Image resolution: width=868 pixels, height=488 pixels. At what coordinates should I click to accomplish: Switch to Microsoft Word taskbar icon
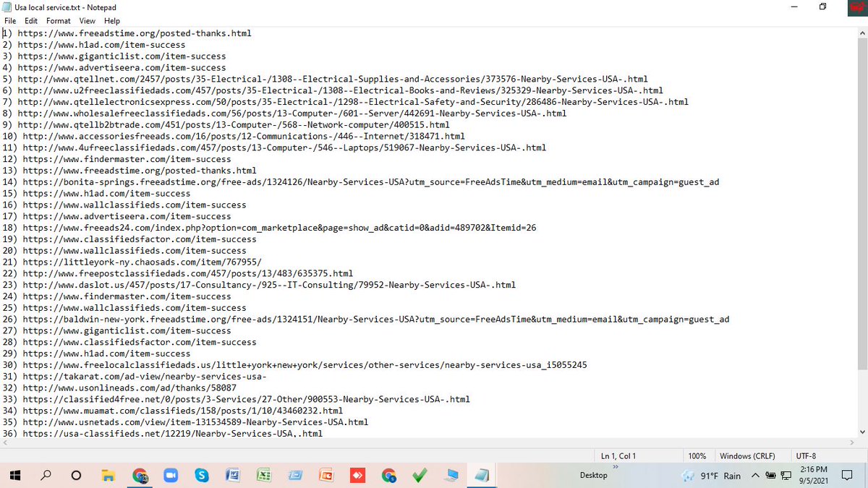click(234, 476)
